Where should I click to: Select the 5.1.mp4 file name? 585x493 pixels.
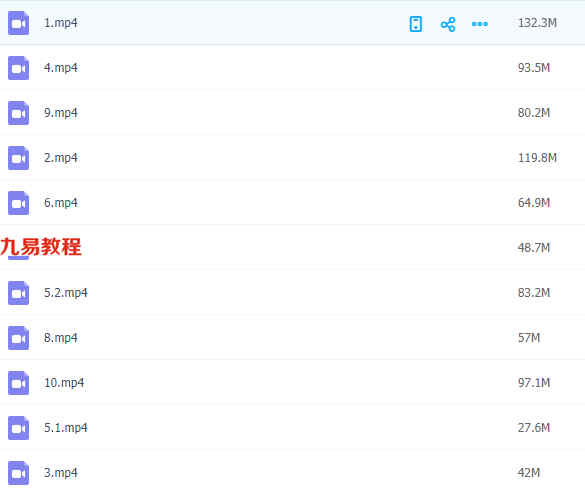click(x=66, y=428)
